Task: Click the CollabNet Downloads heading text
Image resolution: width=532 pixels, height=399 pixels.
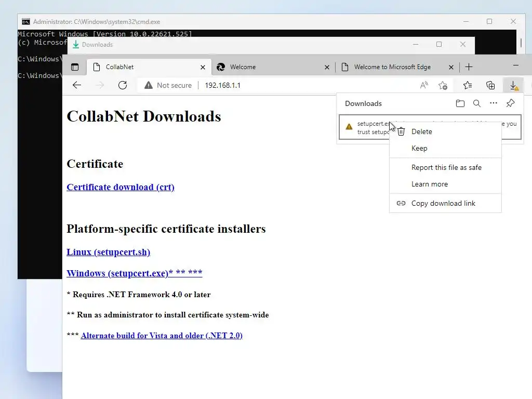Action: (x=144, y=116)
